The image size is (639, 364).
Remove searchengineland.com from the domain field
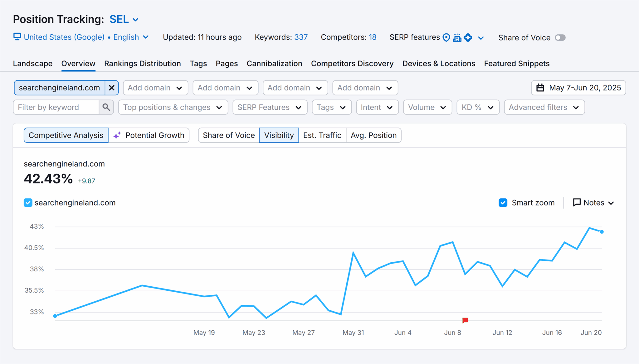pyautogui.click(x=111, y=88)
